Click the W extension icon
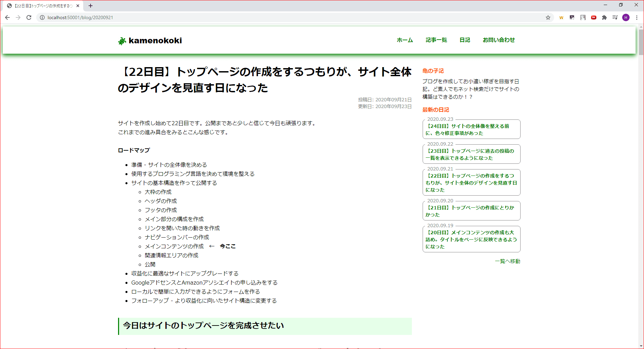The height and width of the screenshot is (349, 644). [561, 17]
